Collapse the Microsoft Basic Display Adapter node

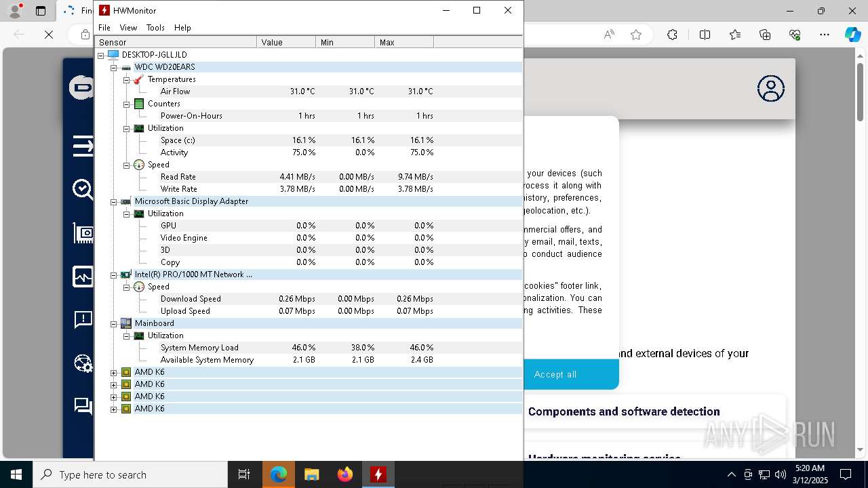tap(114, 201)
